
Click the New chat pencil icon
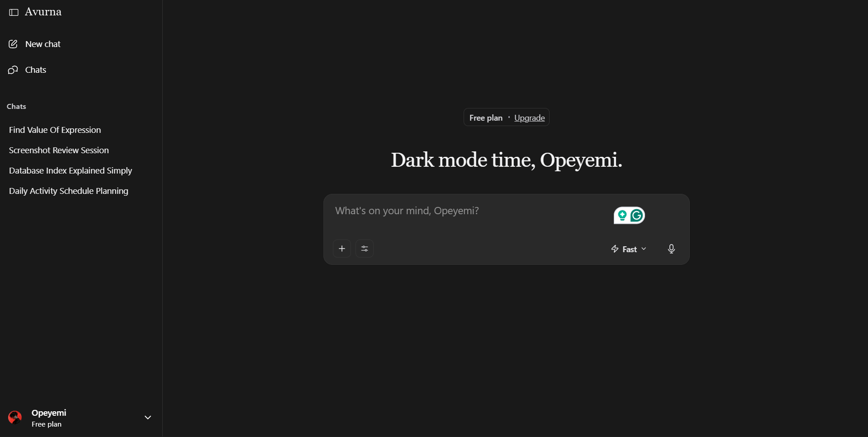coord(13,44)
